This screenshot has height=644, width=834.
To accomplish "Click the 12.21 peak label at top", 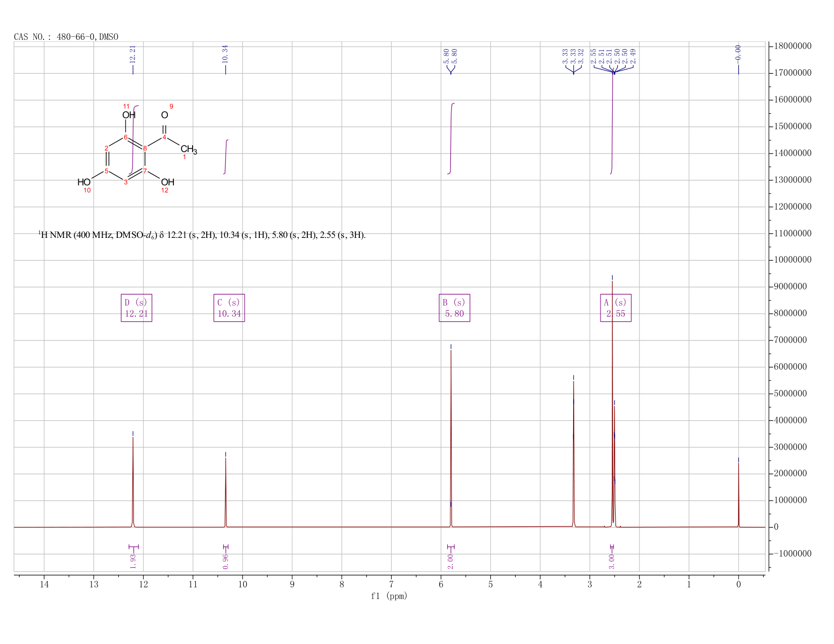I will coord(133,54).
